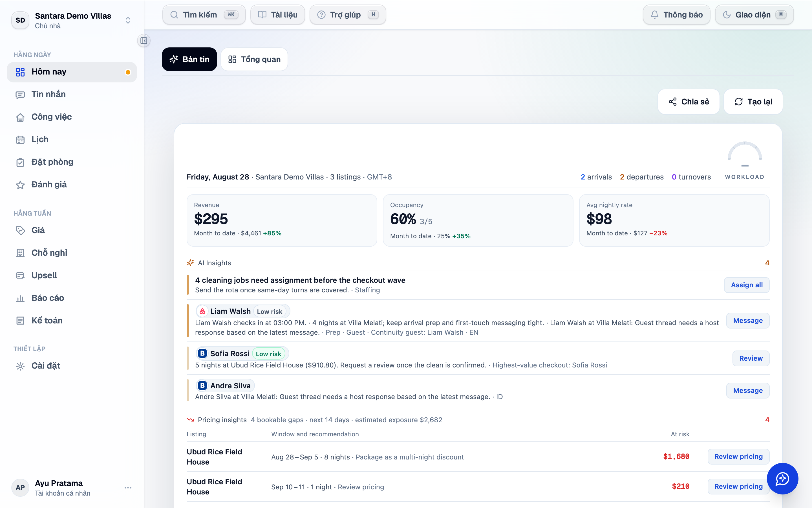Click the Airbnb icon next to Liam Walsh
Screen dimensions: 812x508
(x=202, y=311)
